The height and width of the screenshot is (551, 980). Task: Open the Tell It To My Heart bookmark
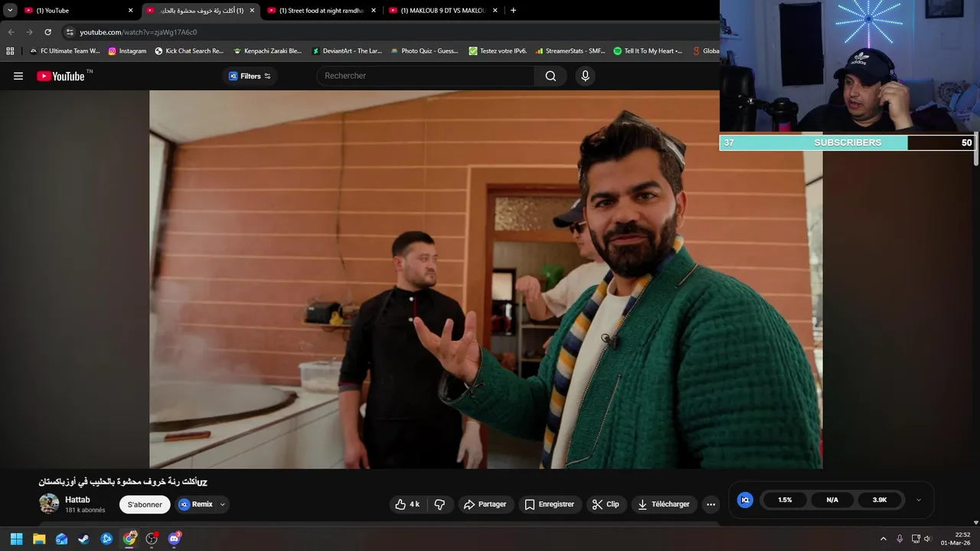tap(648, 51)
